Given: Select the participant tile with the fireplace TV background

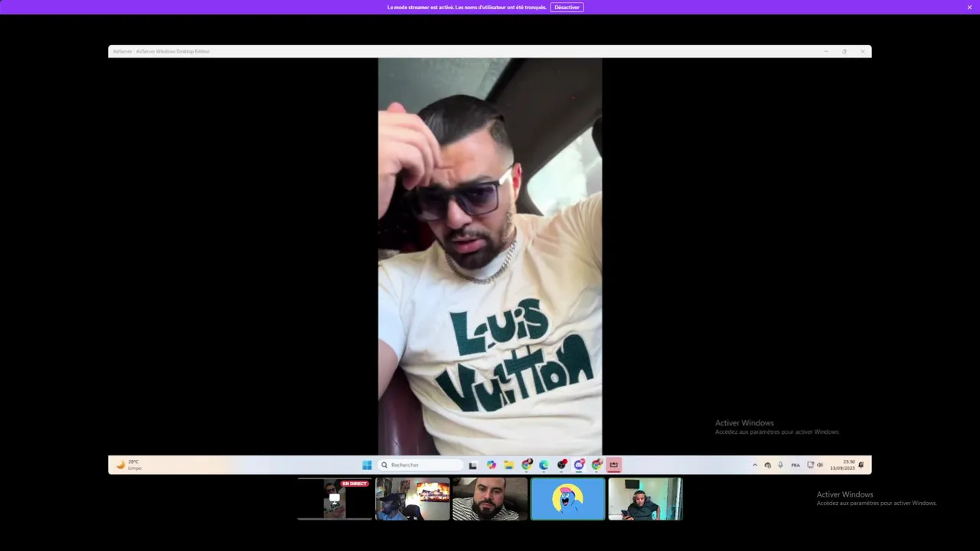Looking at the screenshot, I should coord(413,499).
